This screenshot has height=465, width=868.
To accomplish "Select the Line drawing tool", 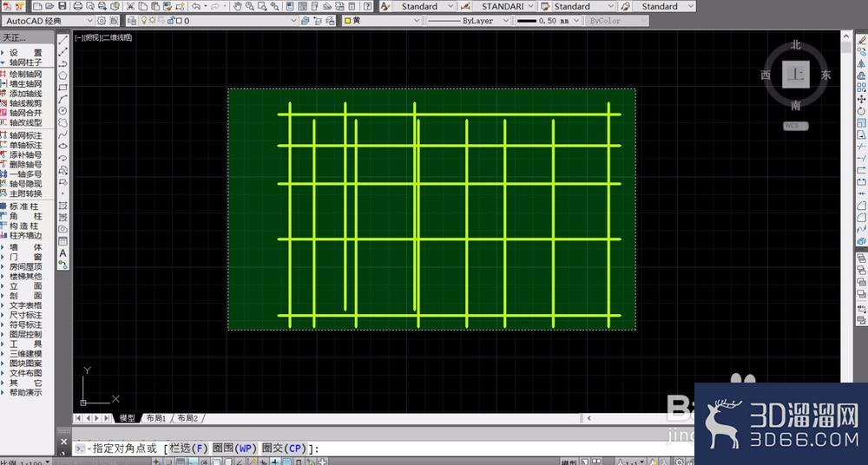I will 63,40.
